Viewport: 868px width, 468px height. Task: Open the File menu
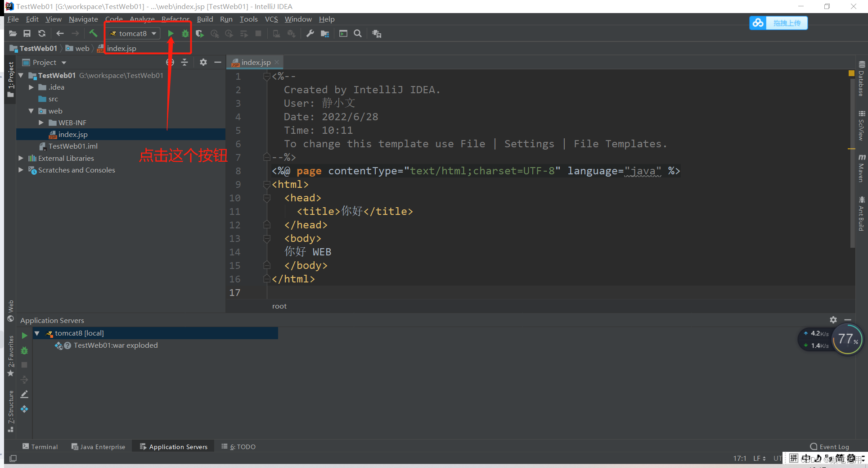[x=13, y=19]
